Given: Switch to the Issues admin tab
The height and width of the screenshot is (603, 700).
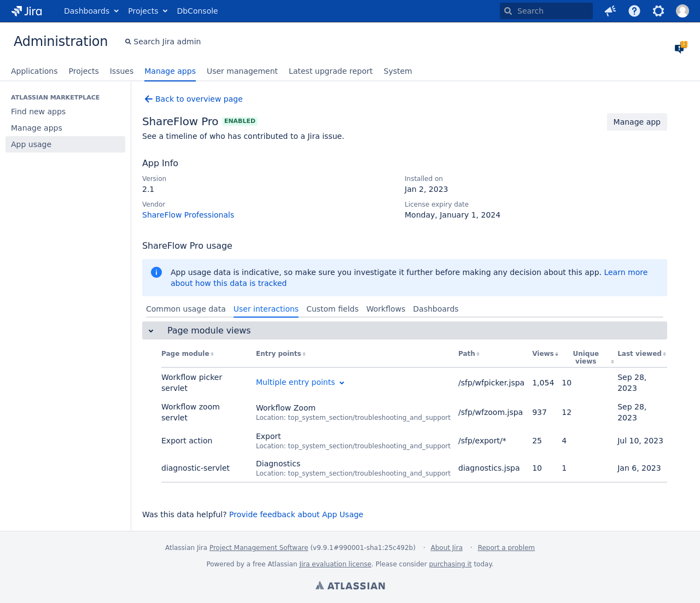Looking at the screenshot, I should pyautogui.click(x=121, y=71).
